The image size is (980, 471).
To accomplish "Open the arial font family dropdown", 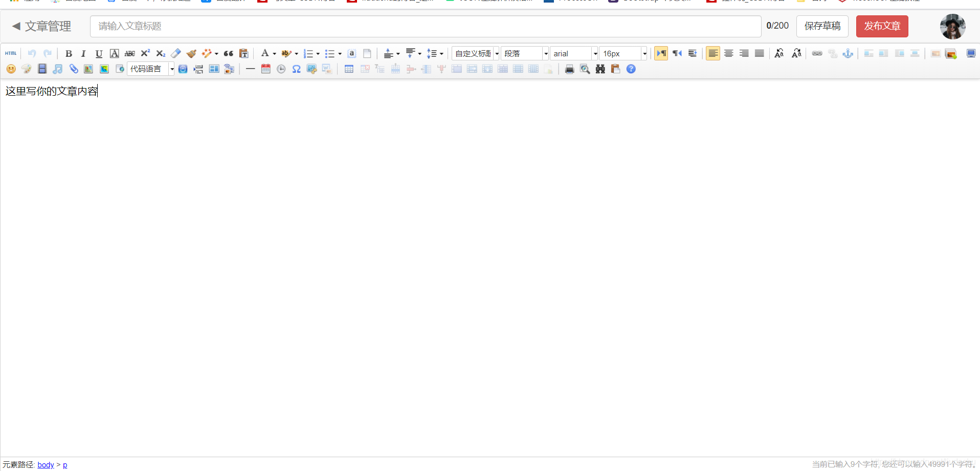I will pyautogui.click(x=574, y=53).
